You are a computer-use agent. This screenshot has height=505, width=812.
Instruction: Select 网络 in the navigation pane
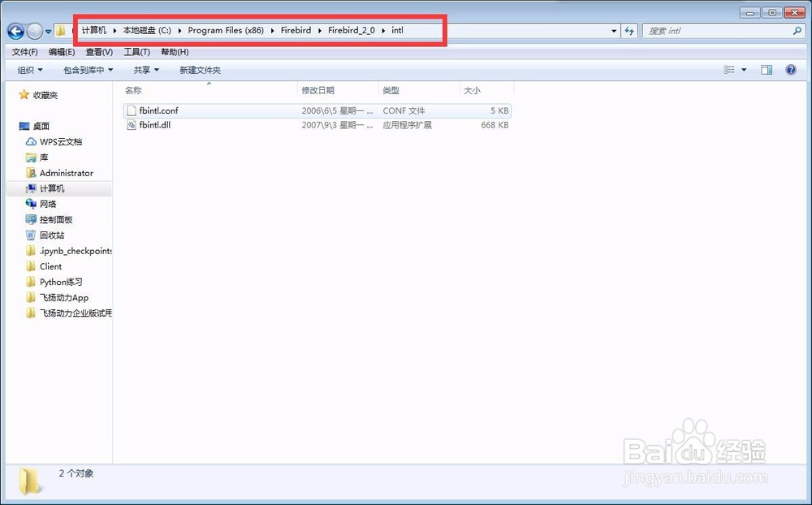click(x=48, y=204)
